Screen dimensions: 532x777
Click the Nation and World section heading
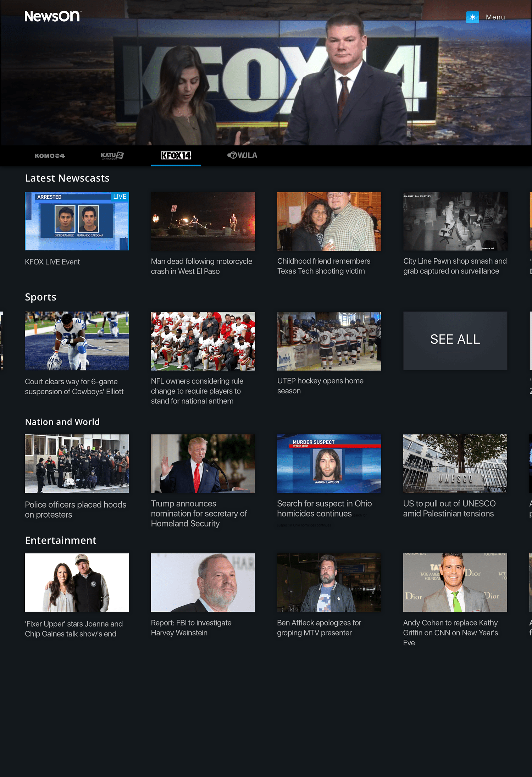[62, 422]
